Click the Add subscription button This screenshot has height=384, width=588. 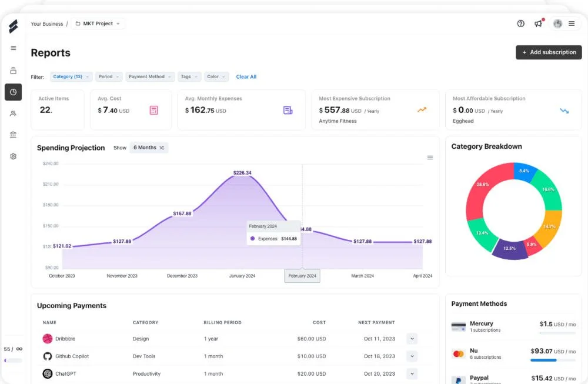[549, 52]
